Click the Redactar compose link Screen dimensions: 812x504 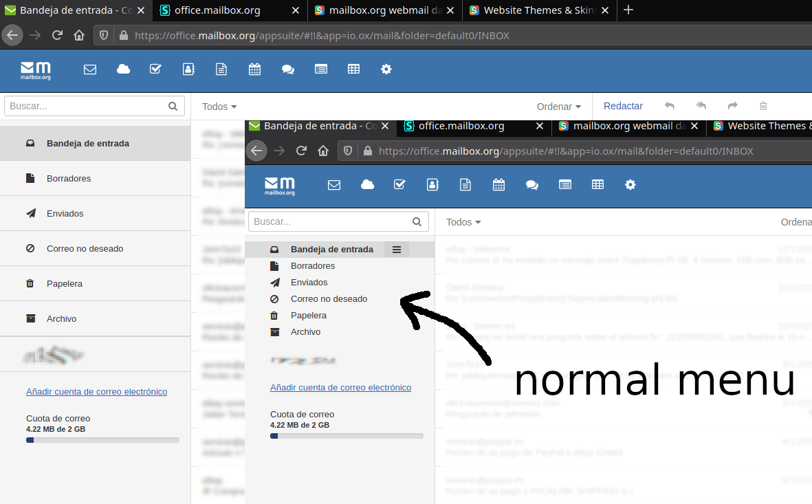point(623,106)
